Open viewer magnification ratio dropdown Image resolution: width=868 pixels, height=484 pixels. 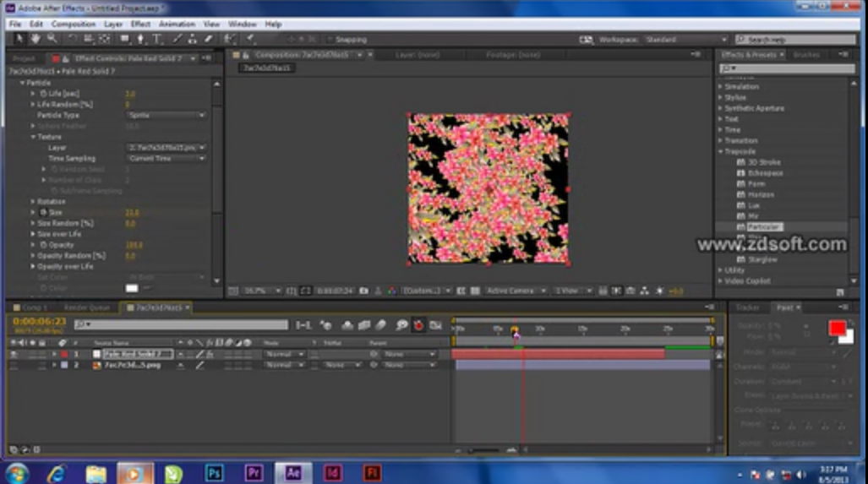click(x=261, y=291)
